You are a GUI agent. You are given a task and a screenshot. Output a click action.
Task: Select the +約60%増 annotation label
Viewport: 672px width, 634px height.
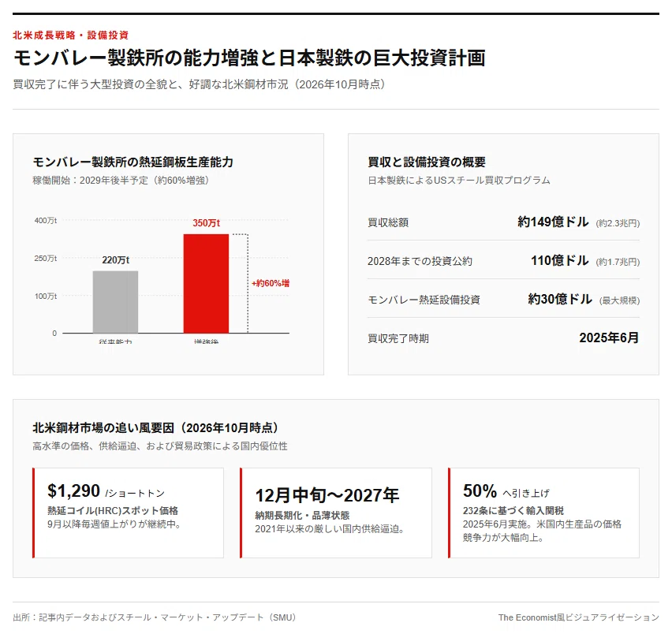271,283
